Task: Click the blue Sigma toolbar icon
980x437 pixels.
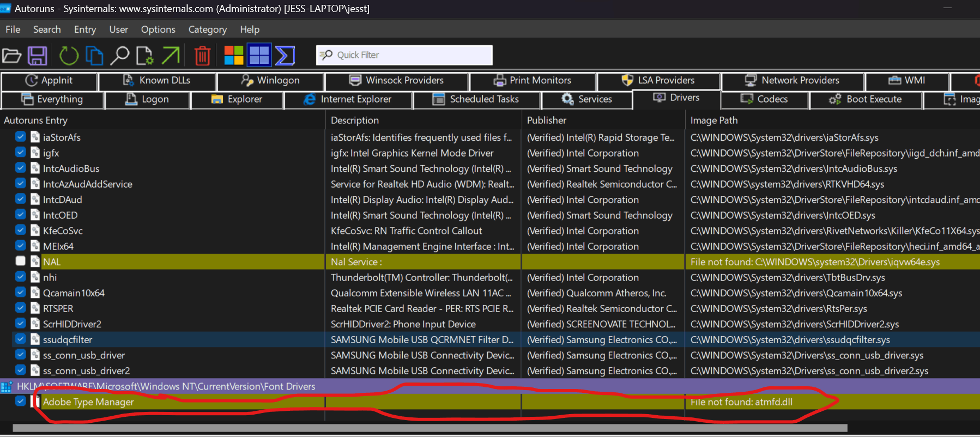Action: point(285,56)
